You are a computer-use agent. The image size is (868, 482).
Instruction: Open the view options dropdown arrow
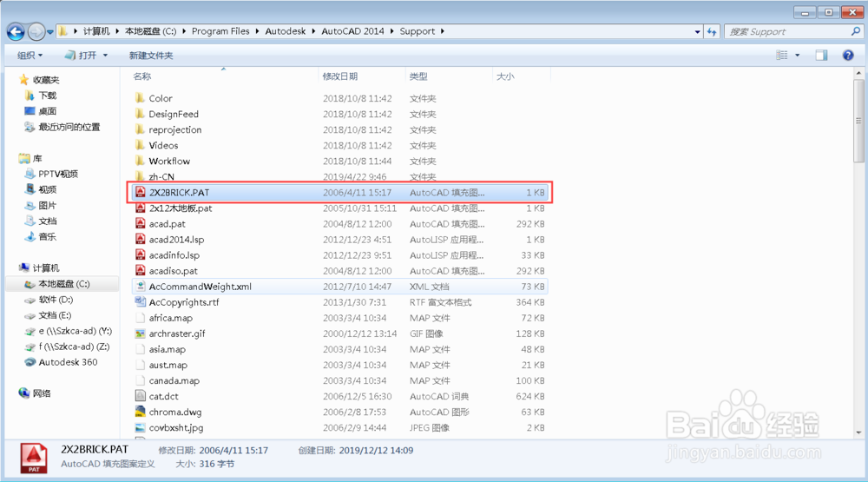tap(797, 55)
